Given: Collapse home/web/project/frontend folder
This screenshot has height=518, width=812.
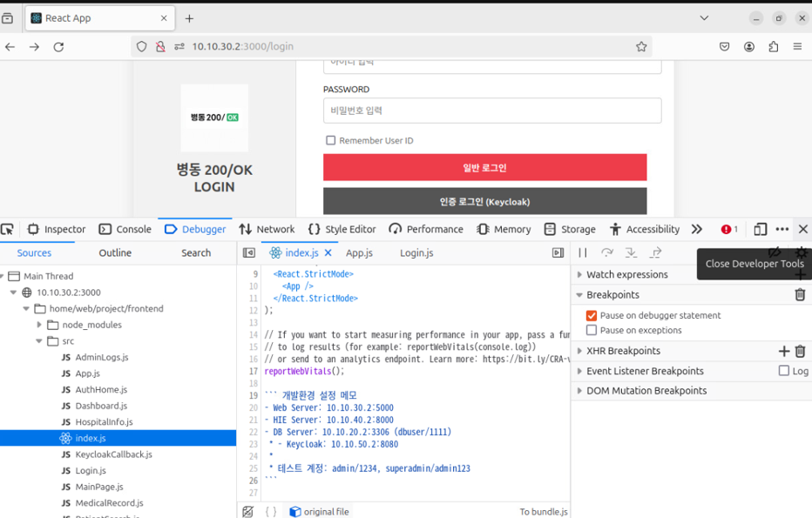Looking at the screenshot, I should (x=26, y=308).
